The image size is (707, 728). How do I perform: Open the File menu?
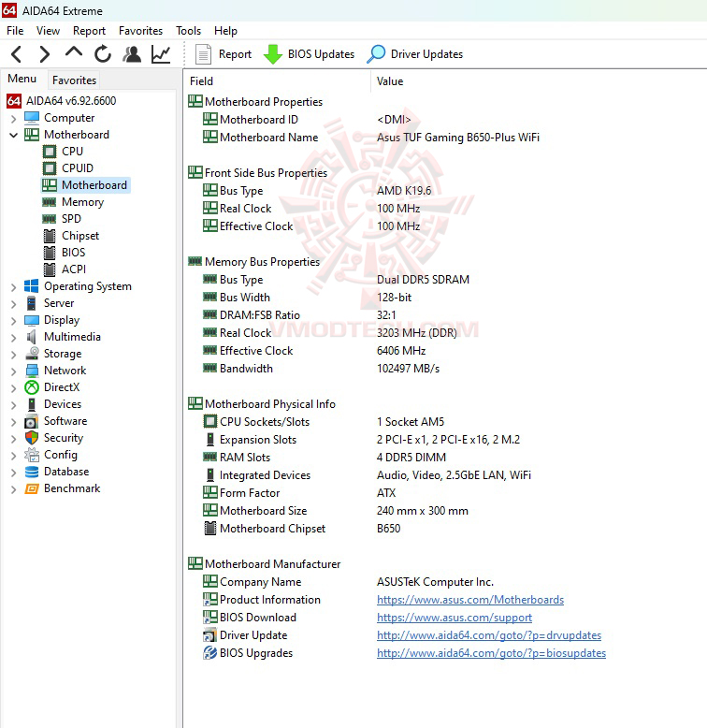[15, 31]
